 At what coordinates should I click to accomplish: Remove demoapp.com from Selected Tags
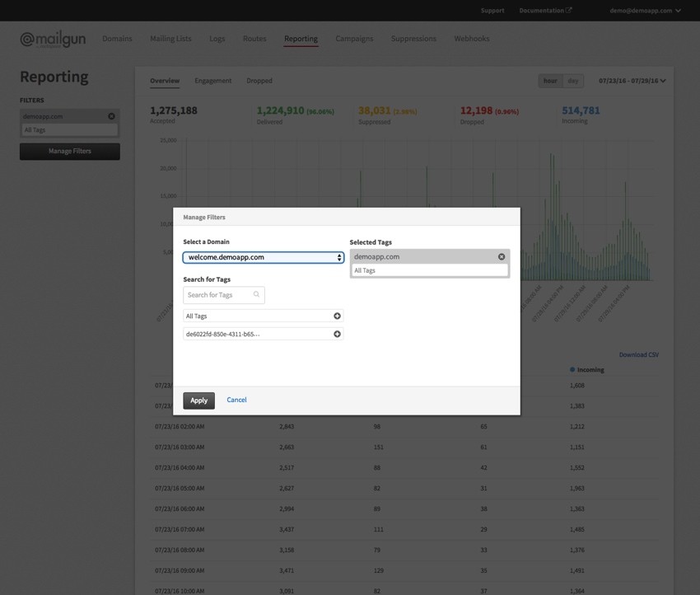pyautogui.click(x=502, y=257)
